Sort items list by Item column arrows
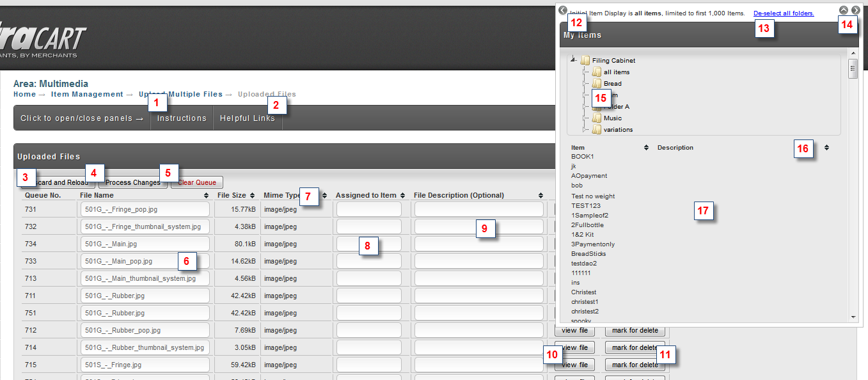This screenshot has width=868, height=380. coord(646,148)
